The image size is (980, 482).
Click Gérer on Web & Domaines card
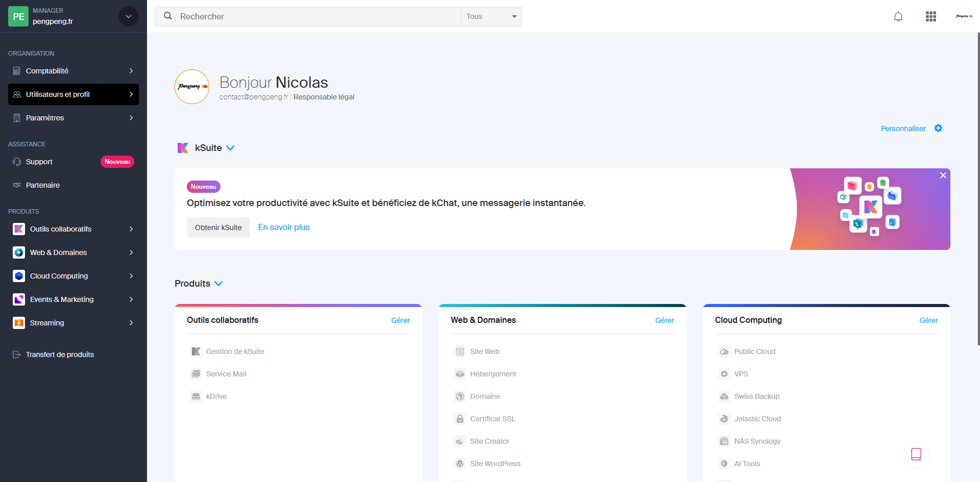coord(665,320)
